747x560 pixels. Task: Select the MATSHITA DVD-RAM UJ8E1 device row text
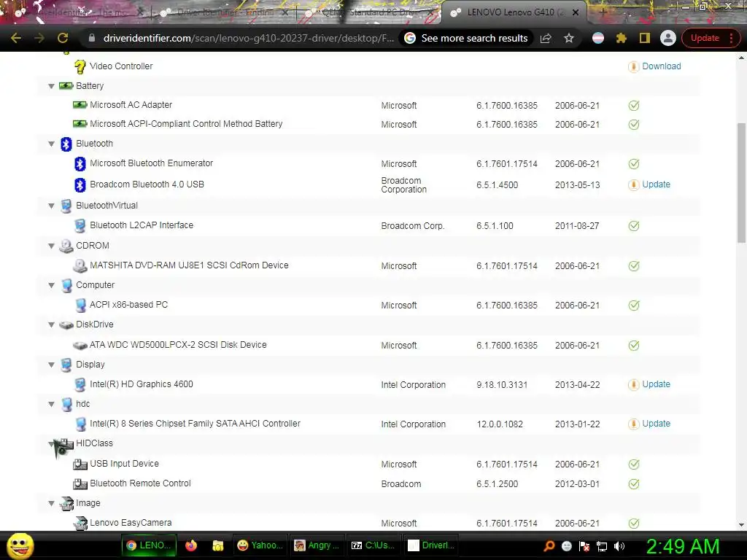coord(189,265)
